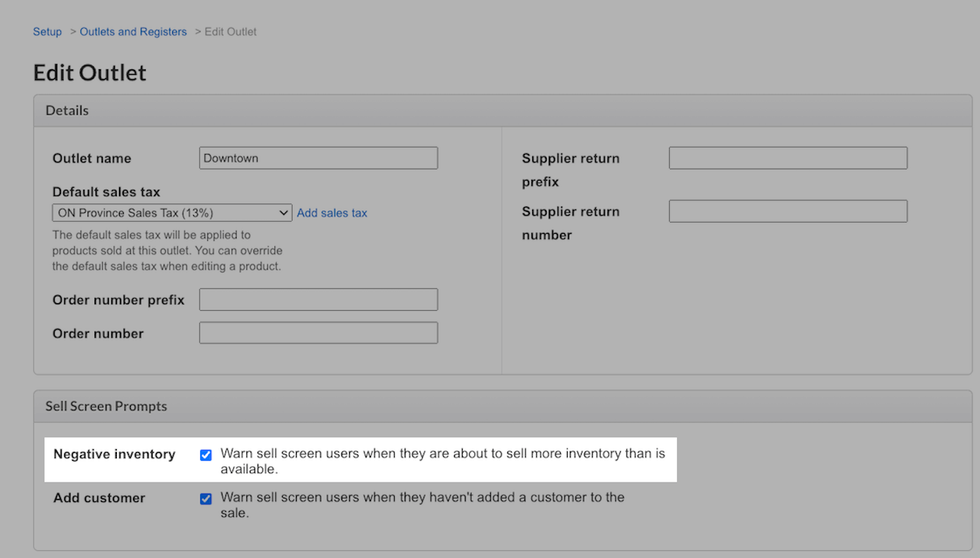Open the Default sales tax dropdown

coord(172,213)
